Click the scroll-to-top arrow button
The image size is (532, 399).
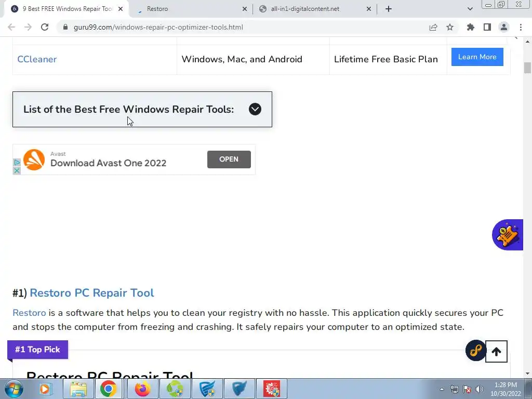click(x=496, y=352)
